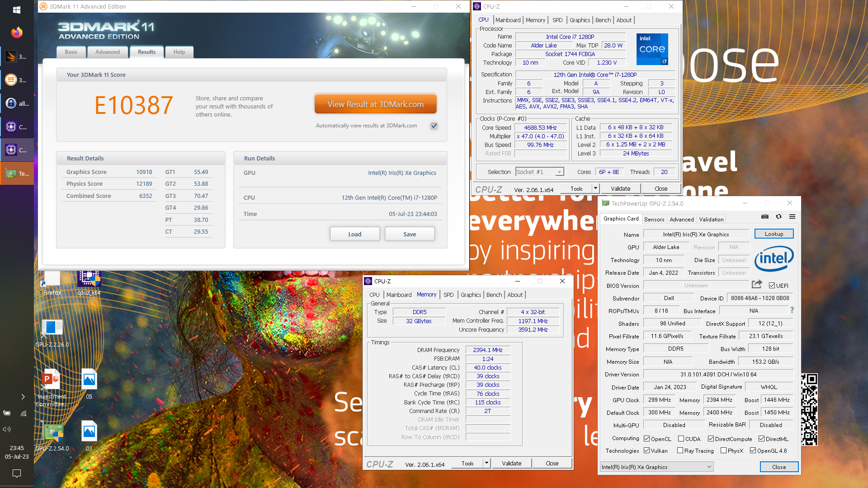Click the BIOS export share icon
The width and height of the screenshot is (868, 488).
[757, 284]
